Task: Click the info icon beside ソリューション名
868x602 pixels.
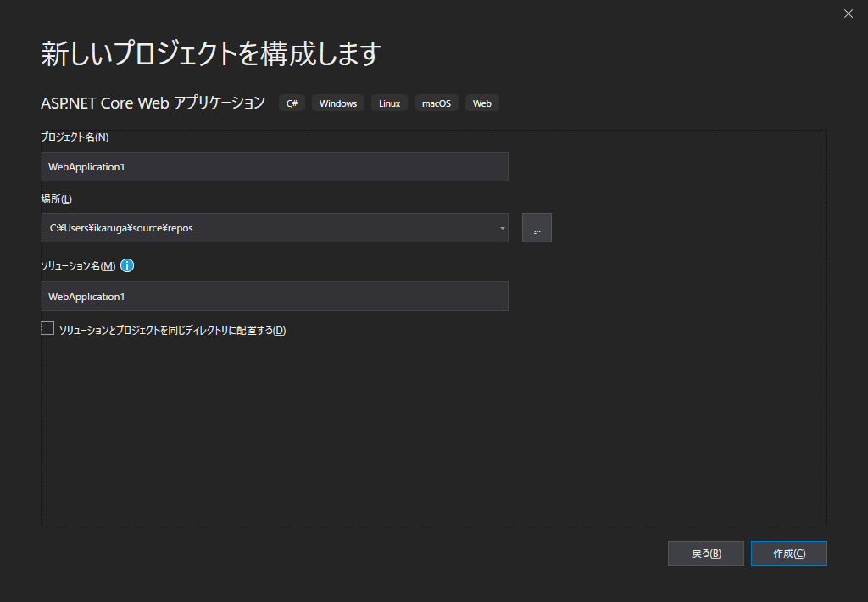Action: (127, 265)
